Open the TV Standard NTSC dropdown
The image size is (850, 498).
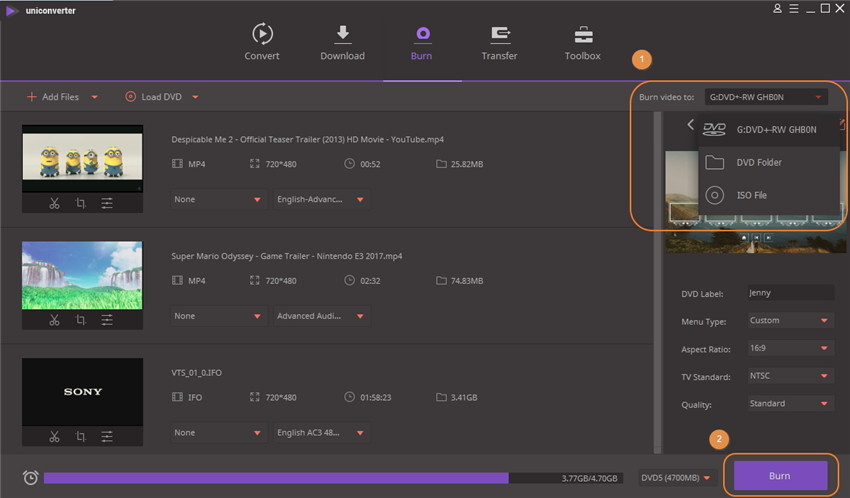(790, 376)
